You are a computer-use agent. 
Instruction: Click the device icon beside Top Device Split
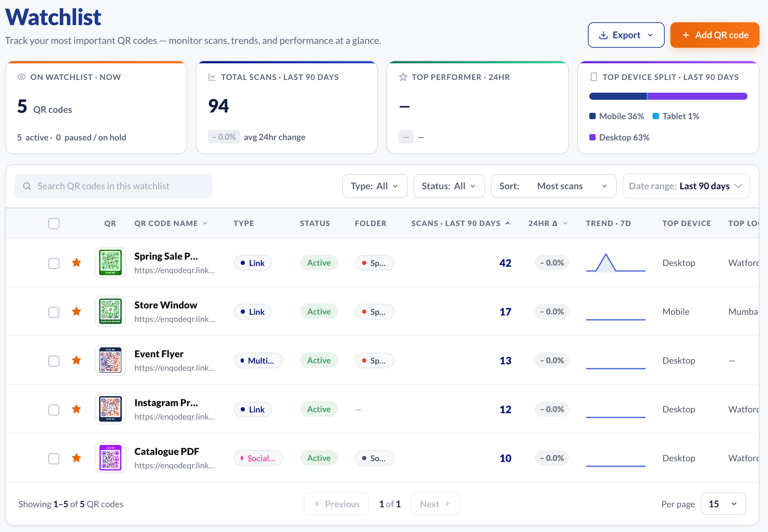click(x=594, y=77)
